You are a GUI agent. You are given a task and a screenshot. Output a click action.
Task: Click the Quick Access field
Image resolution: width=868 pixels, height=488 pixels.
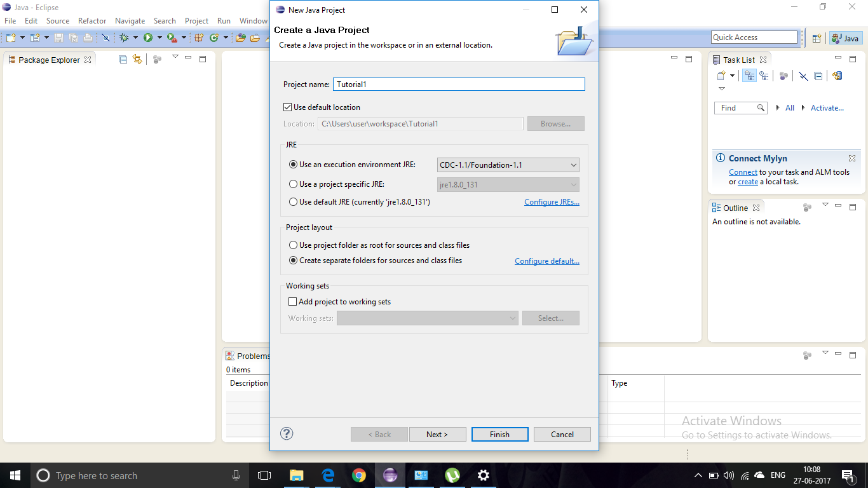click(754, 37)
